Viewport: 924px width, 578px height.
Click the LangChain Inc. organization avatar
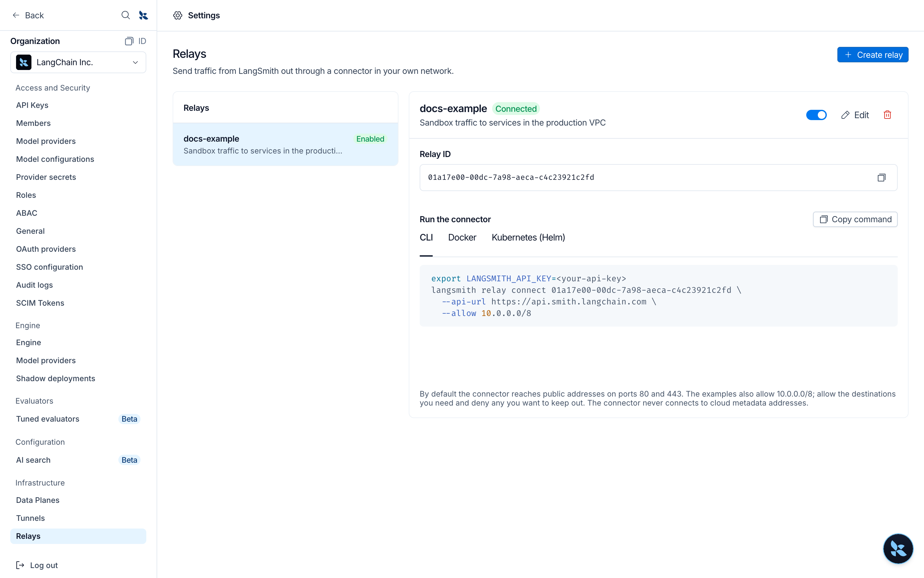pyautogui.click(x=24, y=62)
